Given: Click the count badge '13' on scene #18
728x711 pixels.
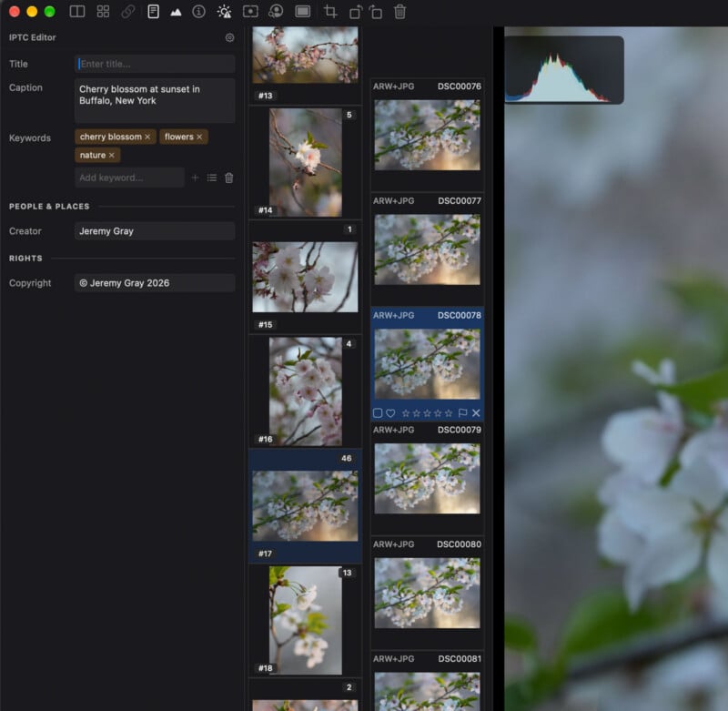Looking at the screenshot, I should (348, 573).
